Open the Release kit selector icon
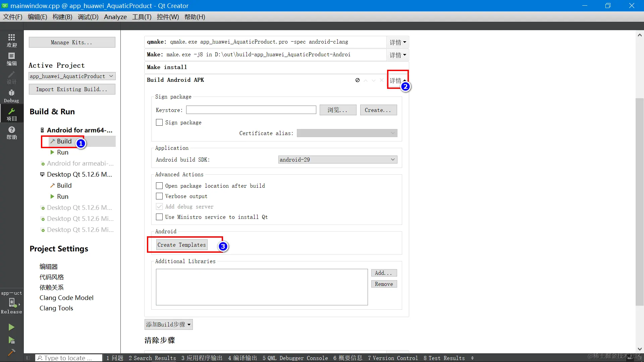644x362 pixels. click(x=12, y=303)
